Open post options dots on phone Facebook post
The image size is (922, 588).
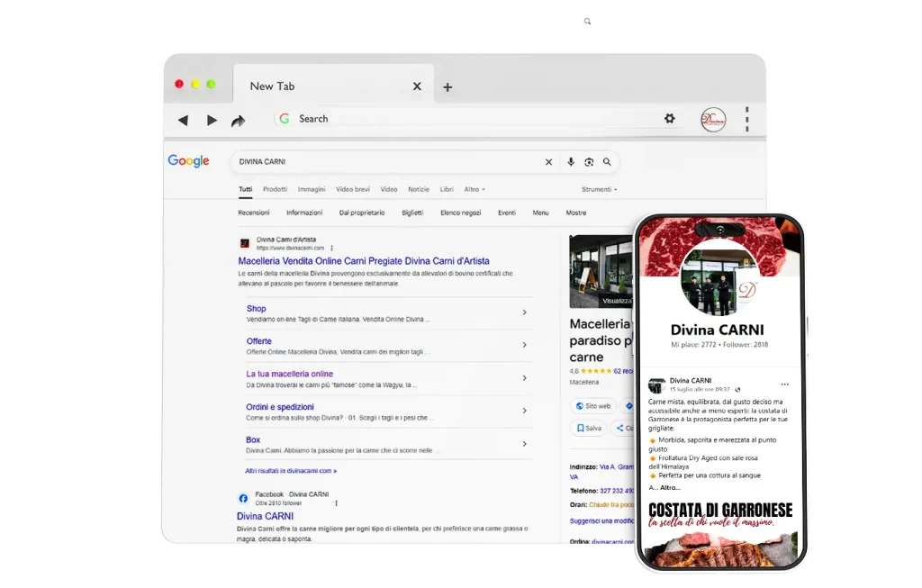pyautogui.click(x=784, y=384)
